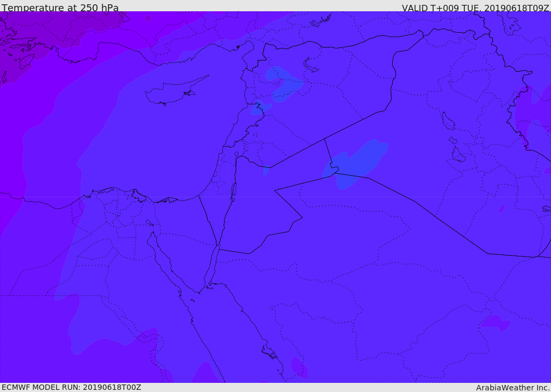The width and height of the screenshot is (551, 392).
Task: Click the small blue patch over northern Lebanon
Action: (260, 108)
